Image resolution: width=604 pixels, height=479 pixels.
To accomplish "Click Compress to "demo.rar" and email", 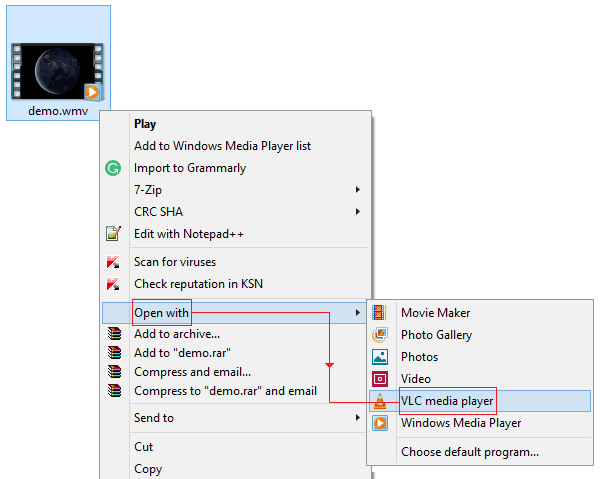I will [225, 391].
